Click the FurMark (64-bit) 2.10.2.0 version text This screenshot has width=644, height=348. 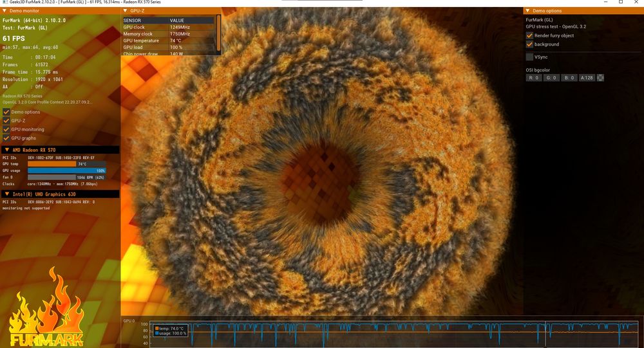(34, 20)
